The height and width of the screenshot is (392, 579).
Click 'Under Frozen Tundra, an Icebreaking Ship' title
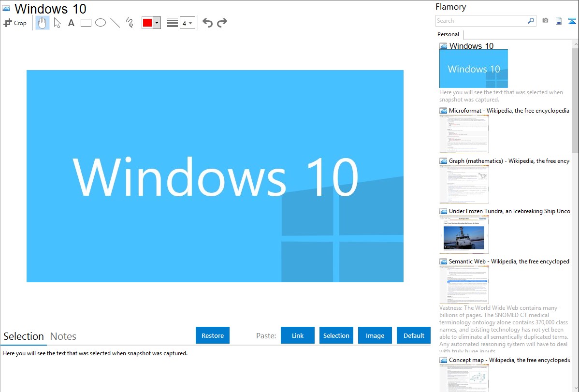point(509,211)
